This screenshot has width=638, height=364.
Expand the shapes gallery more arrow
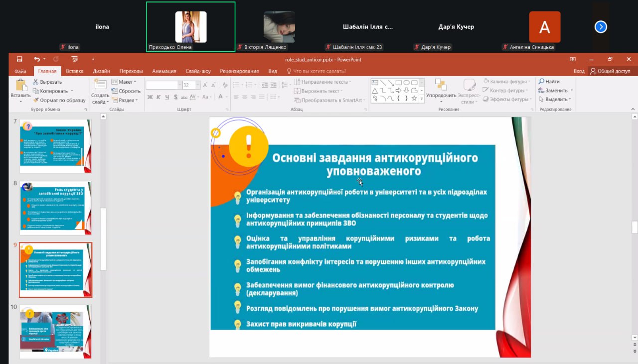[x=422, y=99]
